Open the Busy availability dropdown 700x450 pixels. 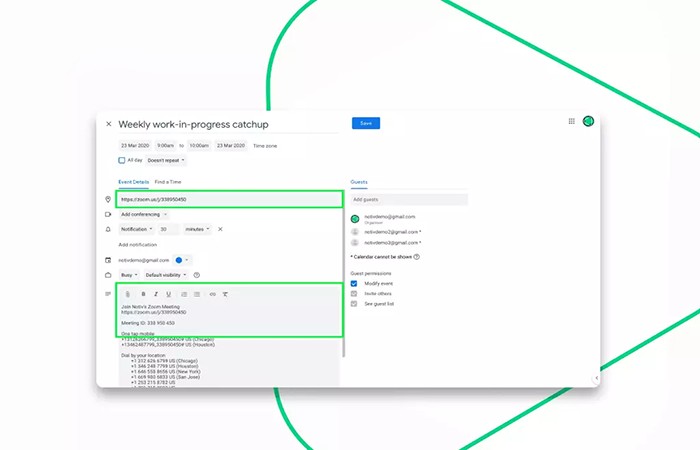click(129, 275)
